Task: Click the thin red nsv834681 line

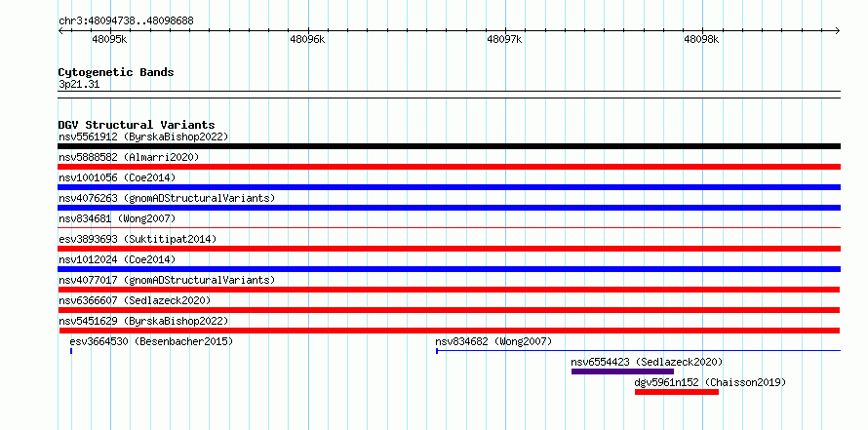Action: pyautogui.click(x=449, y=227)
